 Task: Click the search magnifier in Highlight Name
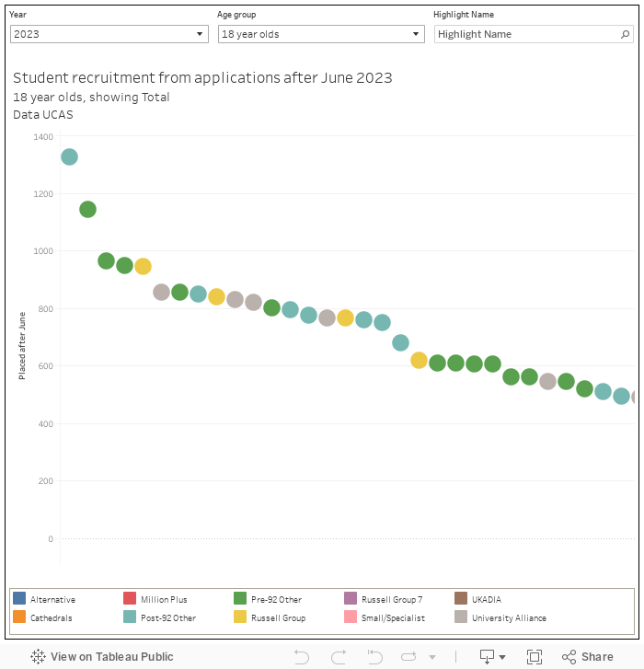(x=626, y=34)
